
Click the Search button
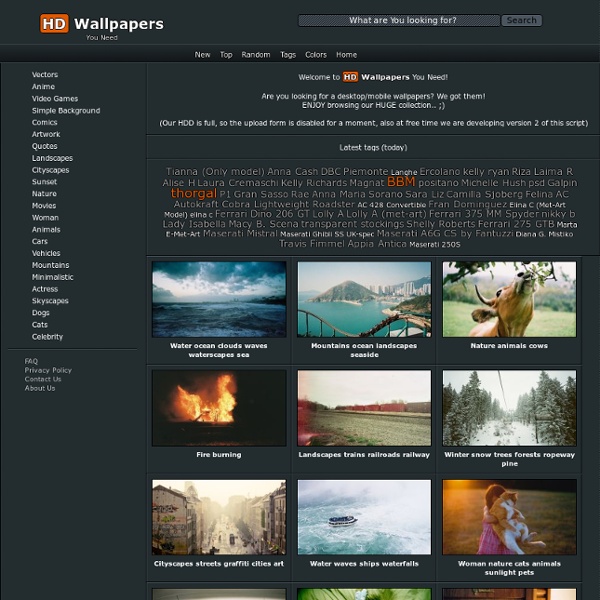click(522, 20)
